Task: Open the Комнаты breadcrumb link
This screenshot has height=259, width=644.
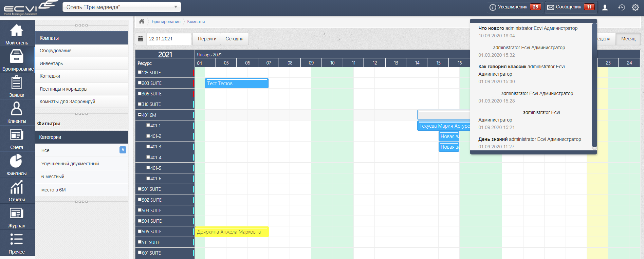Action: [196, 21]
